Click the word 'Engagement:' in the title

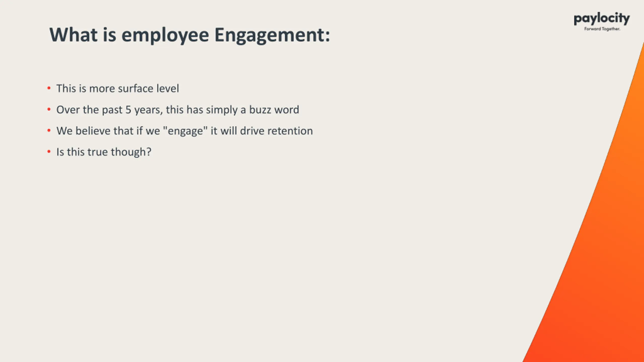(x=272, y=35)
